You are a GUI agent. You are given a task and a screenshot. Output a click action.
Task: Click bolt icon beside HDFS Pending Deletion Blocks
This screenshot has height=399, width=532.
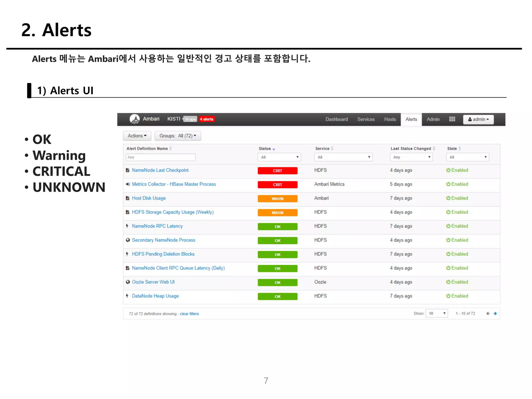[x=127, y=254]
